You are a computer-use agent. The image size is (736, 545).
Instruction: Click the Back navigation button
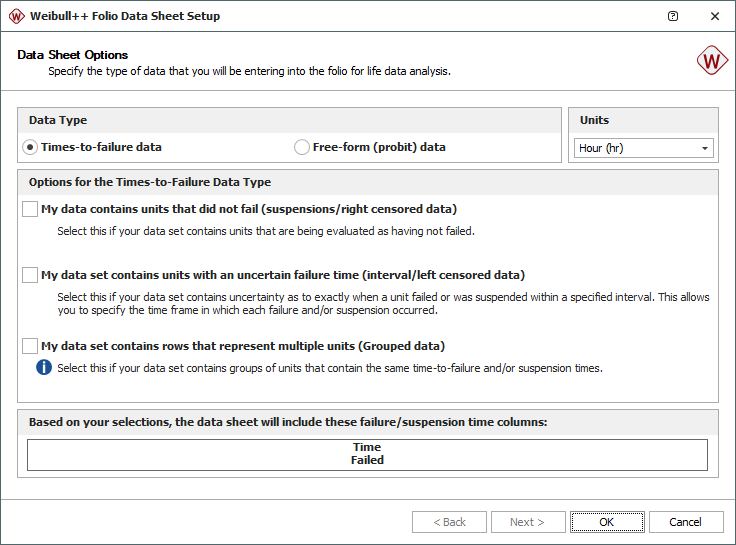coord(449,522)
